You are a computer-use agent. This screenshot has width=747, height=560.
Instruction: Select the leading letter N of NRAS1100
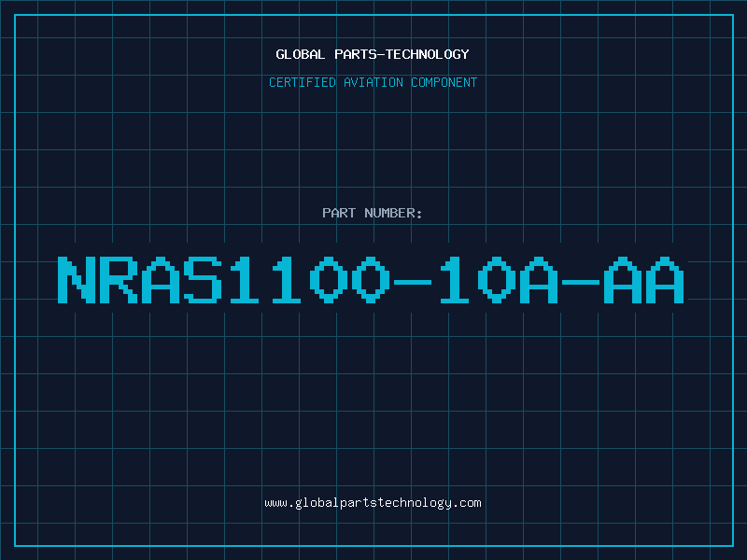77,279
